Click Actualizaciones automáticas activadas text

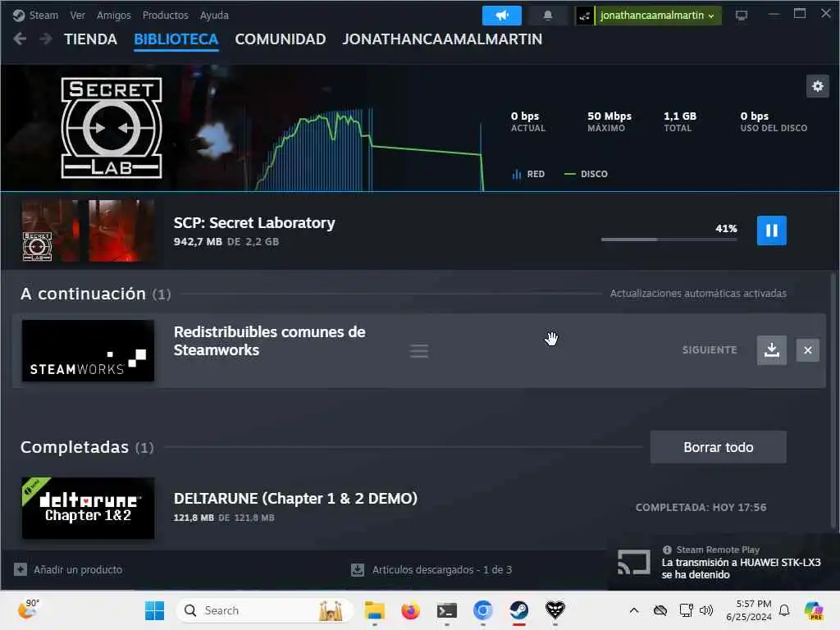point(698,293)
